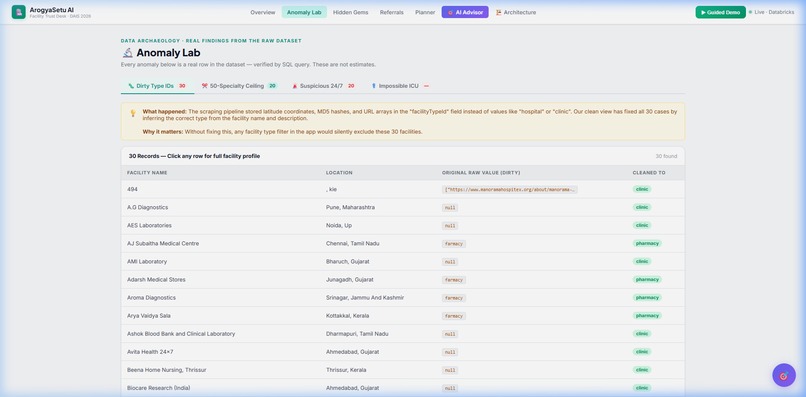Click the Dharmapuri, Tamil Nadu cell
This screenshot has height=397, width=806.
357,334
